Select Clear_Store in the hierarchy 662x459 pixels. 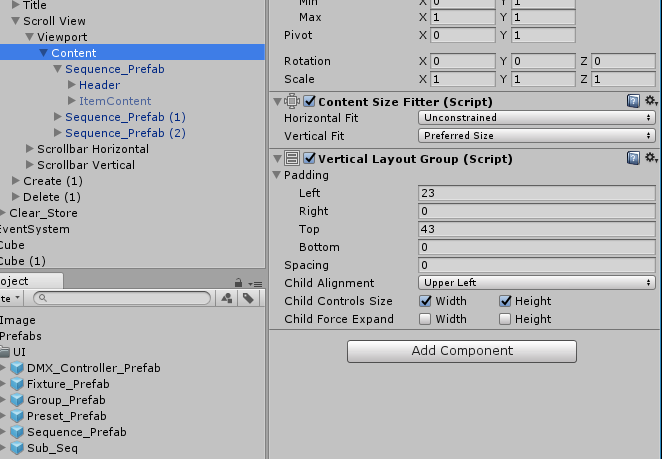tap(43, 213)
